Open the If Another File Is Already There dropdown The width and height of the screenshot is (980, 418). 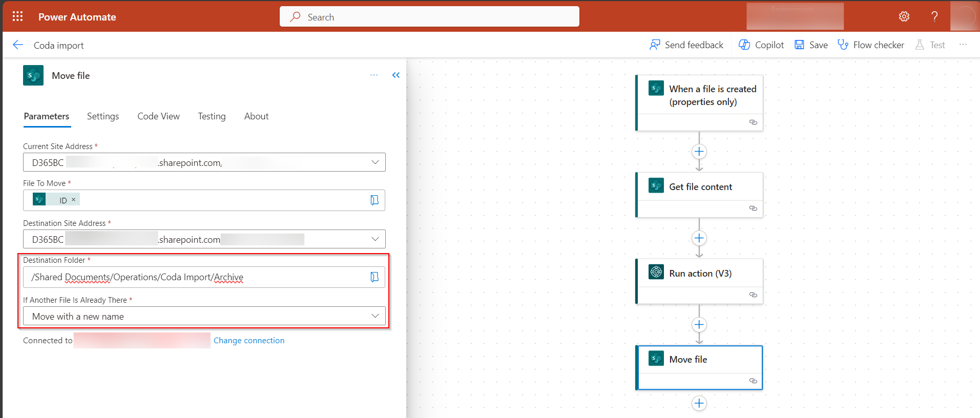pos(375,316)
